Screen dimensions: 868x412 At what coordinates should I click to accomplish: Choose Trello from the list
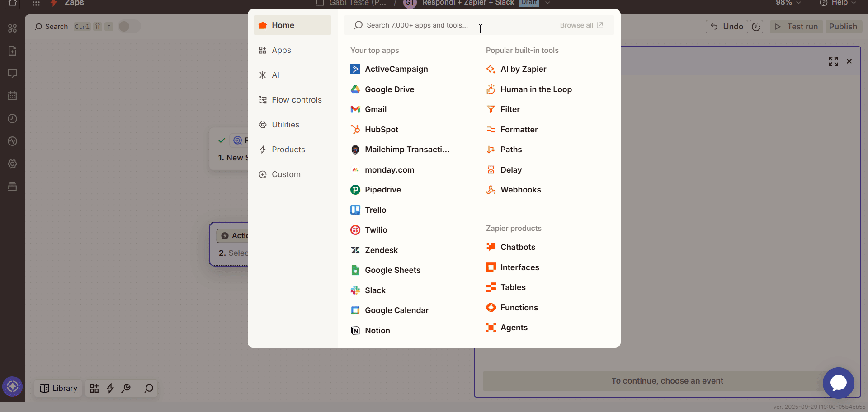click(368, 210)
